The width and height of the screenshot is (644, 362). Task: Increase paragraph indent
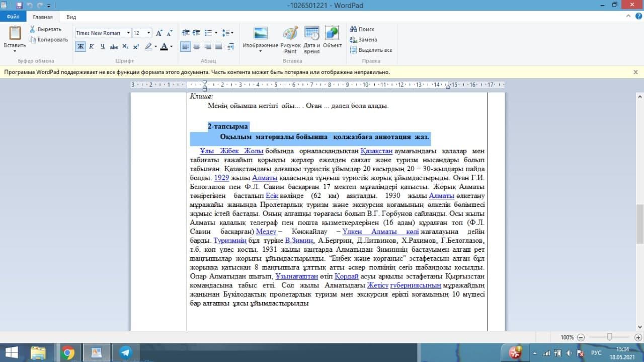click(x=197, y=33)
